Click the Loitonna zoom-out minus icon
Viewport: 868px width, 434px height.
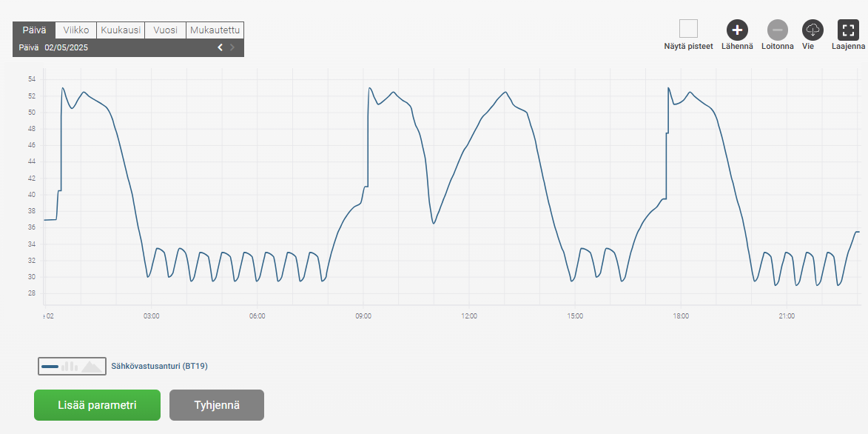(x=777, y=30)
